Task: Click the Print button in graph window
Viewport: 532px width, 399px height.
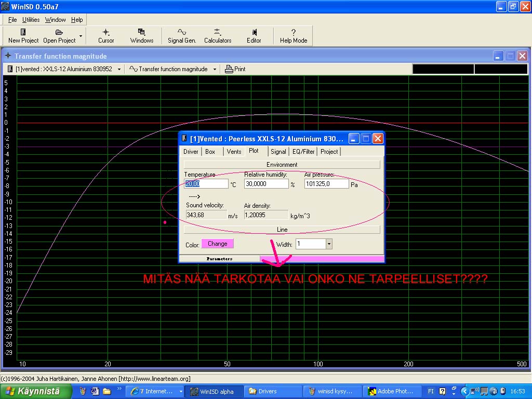Action: pyautogui.click(x=235, y=69)
